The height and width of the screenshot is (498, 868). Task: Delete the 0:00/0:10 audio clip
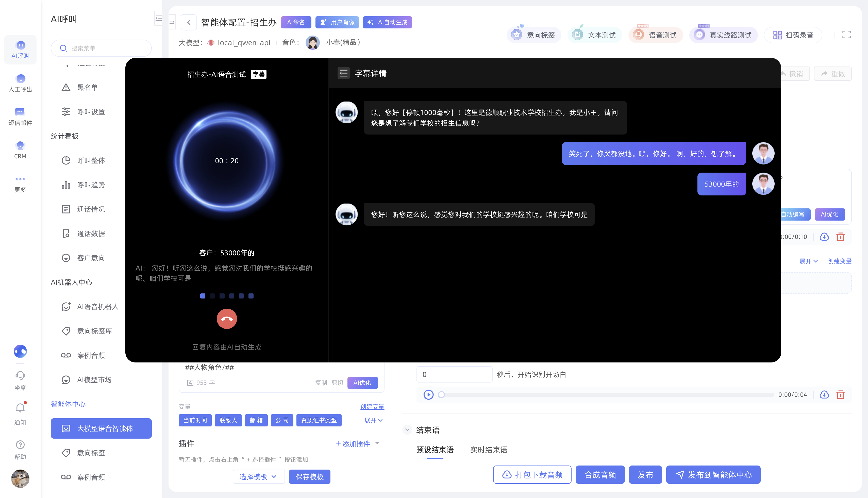840,237
